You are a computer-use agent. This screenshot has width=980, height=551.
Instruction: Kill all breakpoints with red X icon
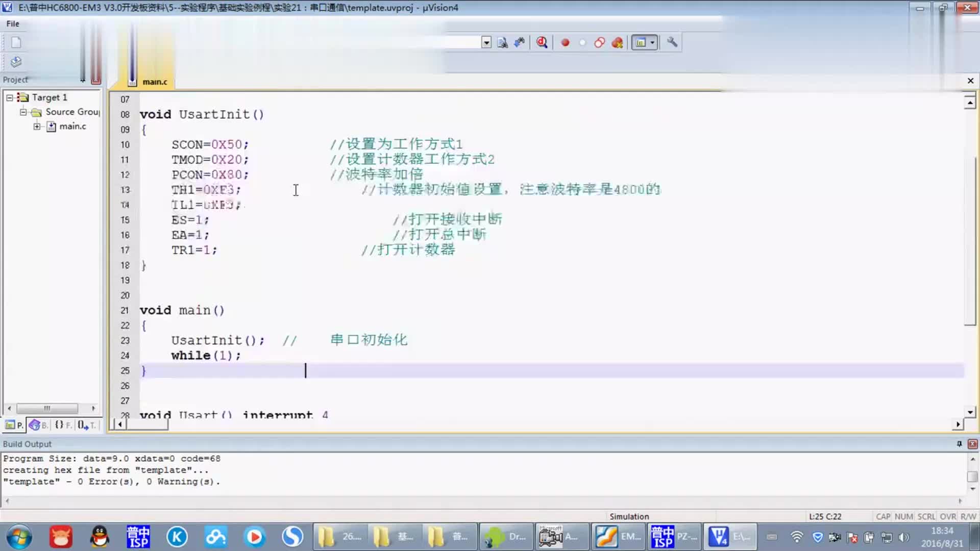[x=618, y=43]
